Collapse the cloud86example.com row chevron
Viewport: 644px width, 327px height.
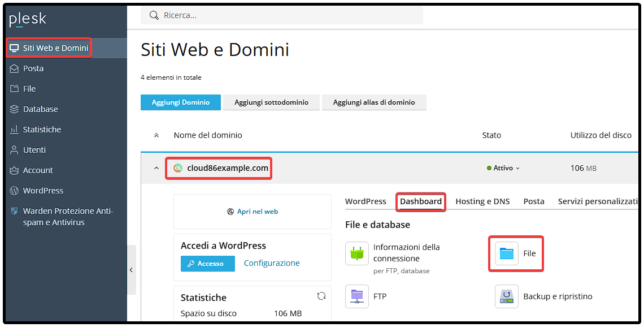tap(156, 168)
